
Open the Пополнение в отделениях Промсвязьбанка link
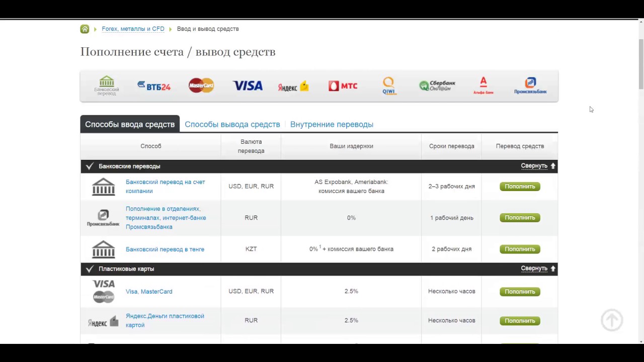[166, 218]
